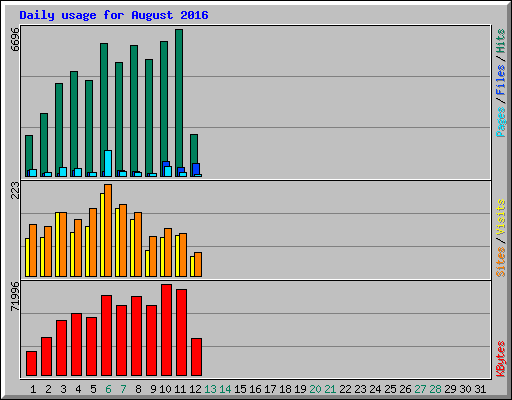Click the 'KBytes' legend label
The height and width of the screenshot is (400, 512).
pyautogui.click(x=501, y=359)
